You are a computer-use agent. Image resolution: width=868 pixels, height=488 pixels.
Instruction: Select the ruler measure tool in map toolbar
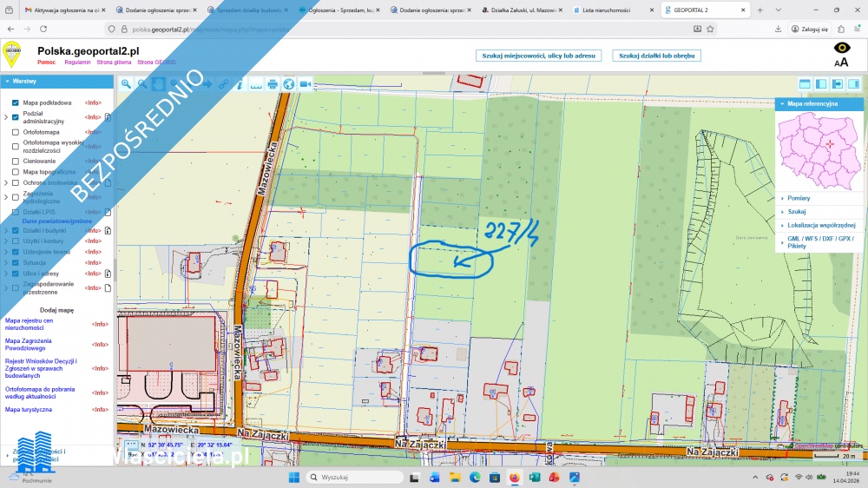point(255,84)
